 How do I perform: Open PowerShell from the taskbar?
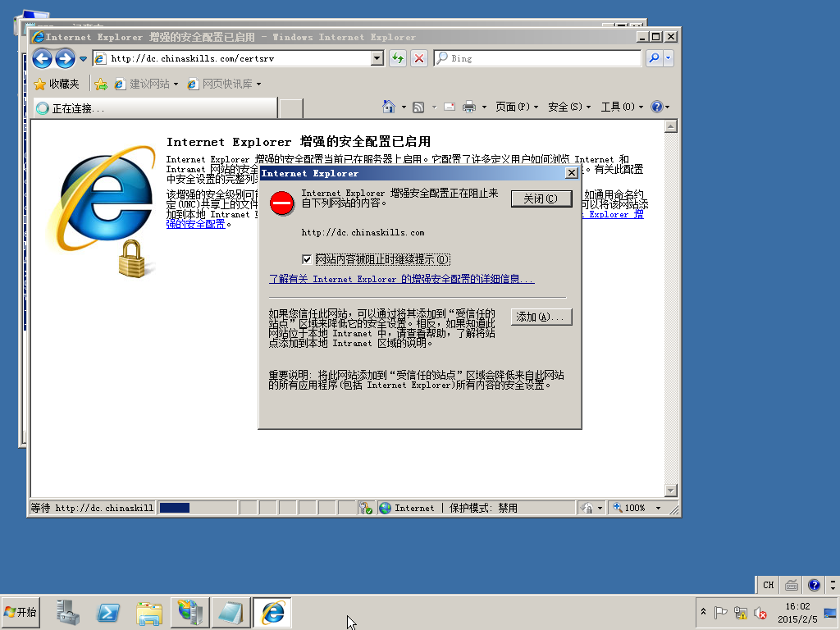coord(108,612)
